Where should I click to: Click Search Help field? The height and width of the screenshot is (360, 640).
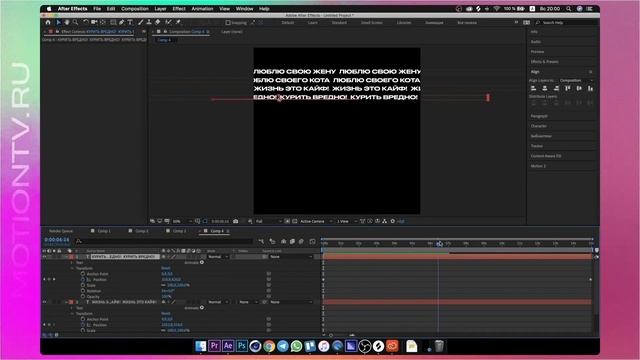pyautogui.click(x=566, y=22)
